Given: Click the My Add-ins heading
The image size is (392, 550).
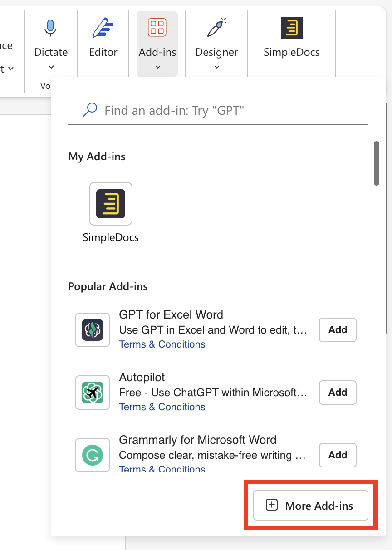Looking at the screenshot, I should coord(97,157).
